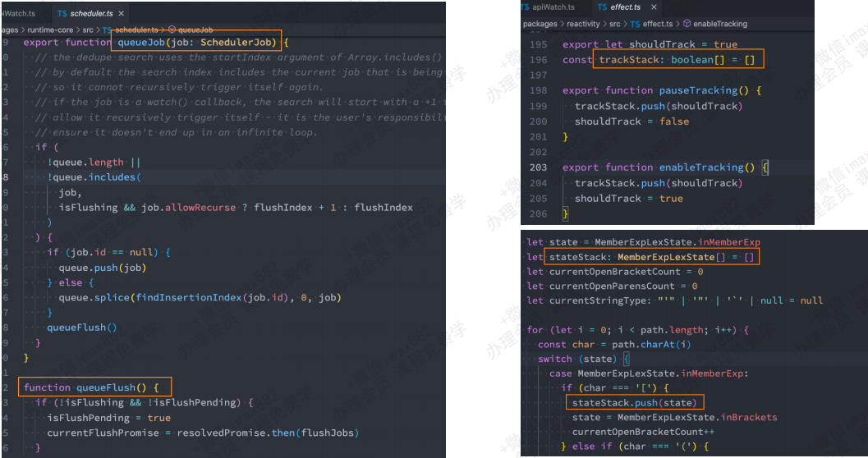Click the TS icon on the right apiWatch.ts tab
The width and height of the screenshot is (868, 458).
525,7
